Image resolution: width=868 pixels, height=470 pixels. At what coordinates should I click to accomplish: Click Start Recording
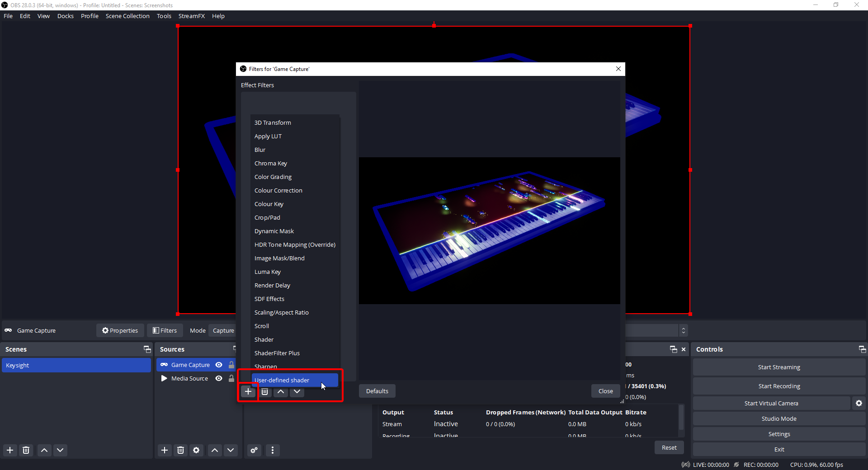[779, 386]
